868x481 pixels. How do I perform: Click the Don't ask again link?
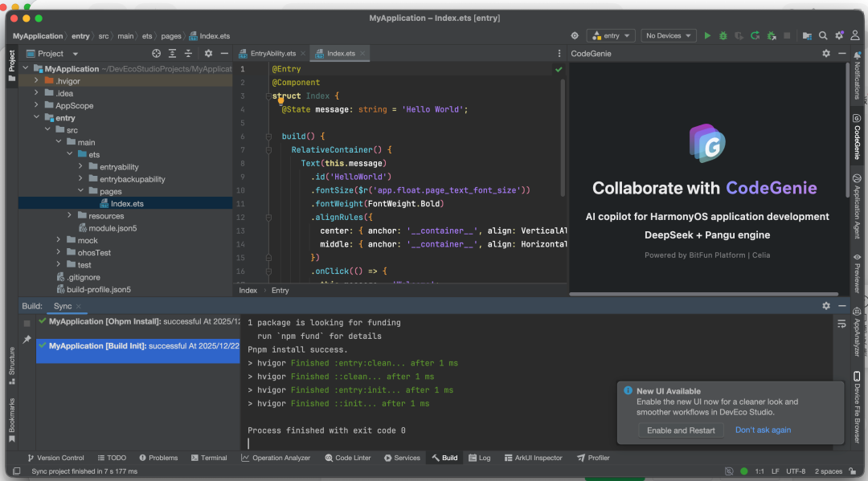(x=763, y=430)
